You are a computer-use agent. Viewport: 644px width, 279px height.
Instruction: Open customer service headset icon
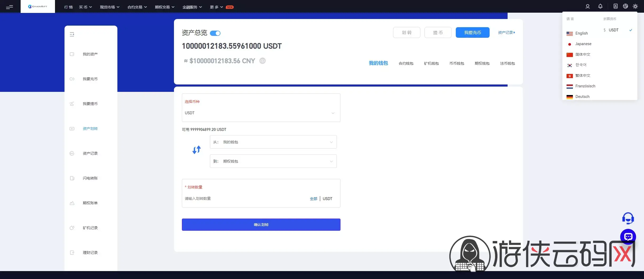point(628,218)
